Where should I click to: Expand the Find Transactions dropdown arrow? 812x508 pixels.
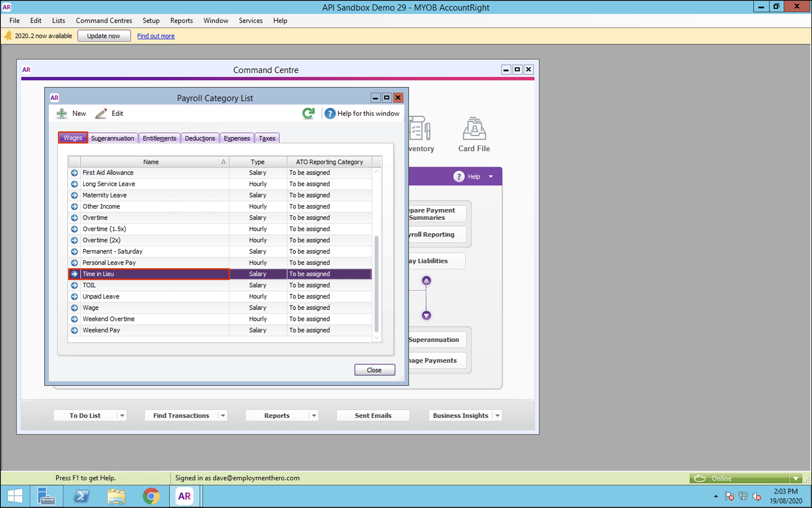(223, 416)
